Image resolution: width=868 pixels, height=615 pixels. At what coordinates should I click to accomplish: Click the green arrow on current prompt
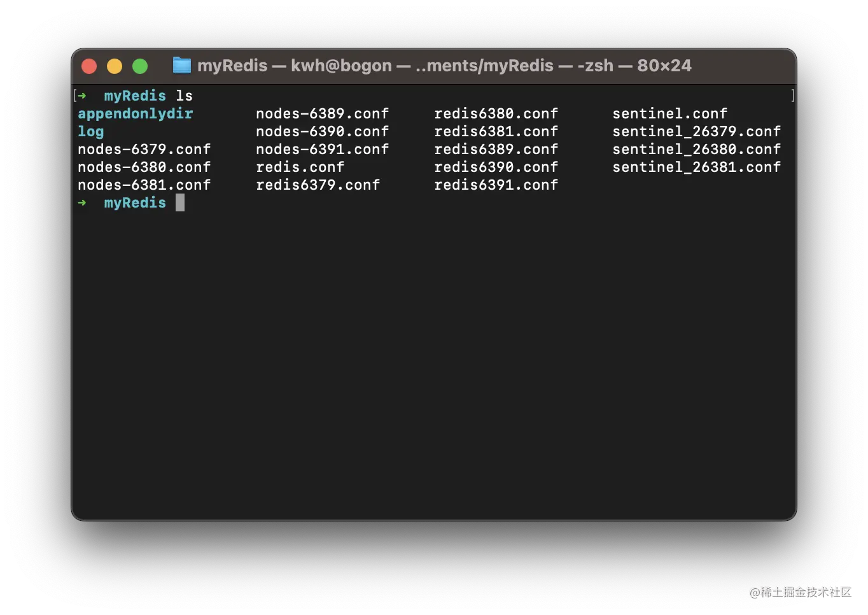[x=82, y=202]
